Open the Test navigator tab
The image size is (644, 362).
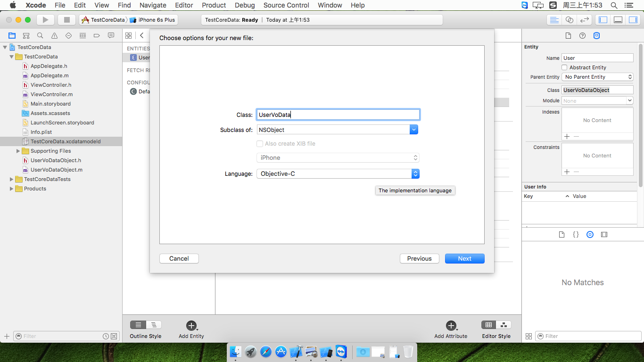point(68,35)
